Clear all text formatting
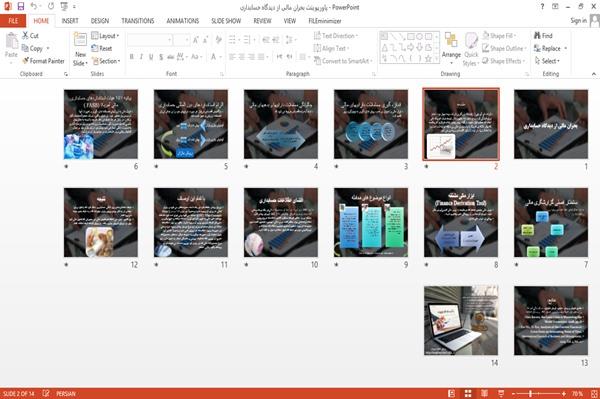Viewport: 600px width, 399px height. (218, 40)
